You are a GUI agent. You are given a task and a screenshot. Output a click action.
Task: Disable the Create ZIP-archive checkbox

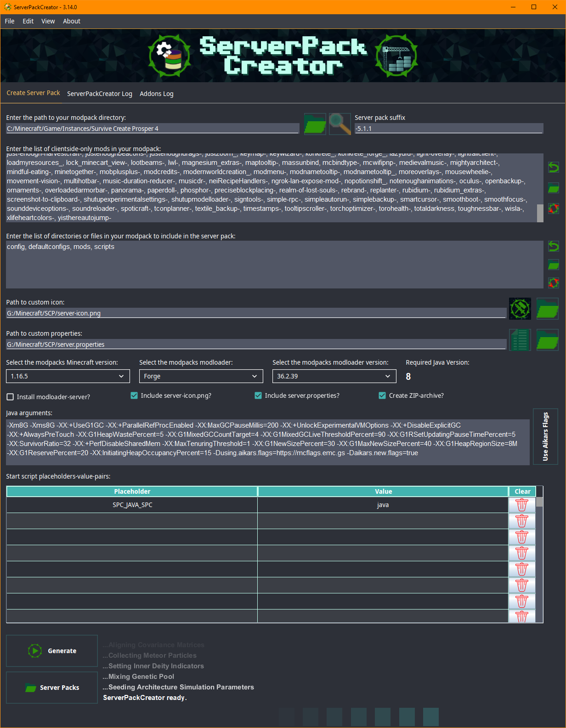click(x=382, y=395)
